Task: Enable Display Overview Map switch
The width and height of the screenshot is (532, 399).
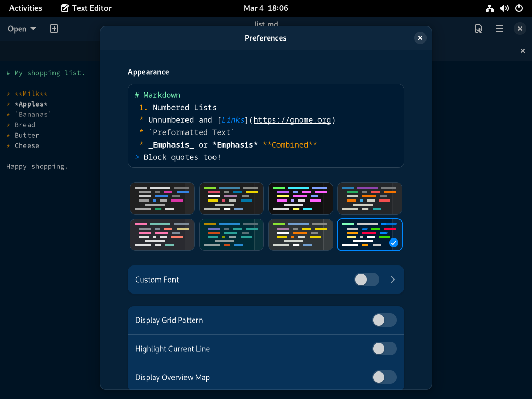Action: pyautogui.click(x=384, y=377)
